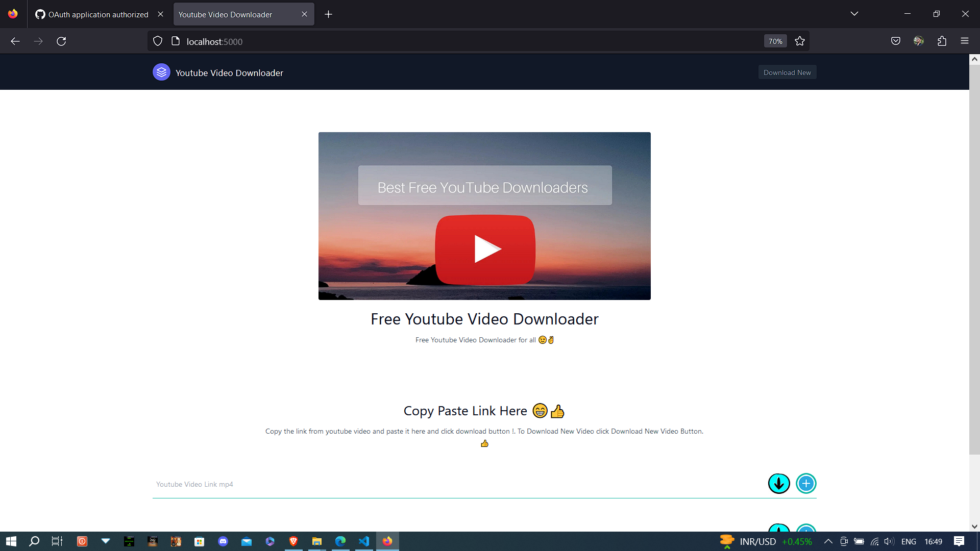Open a new browser tab
Image resolution: width=980 pixels, height=551 pixels.
[328, 14]
